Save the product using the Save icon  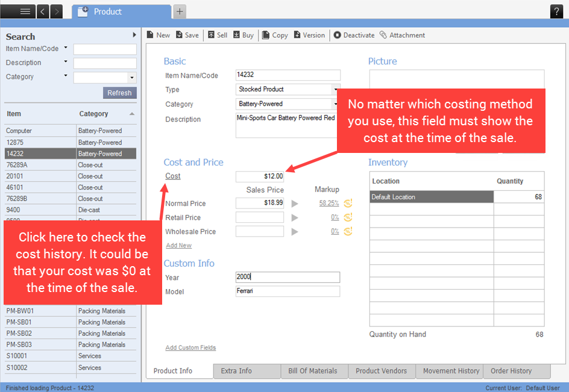coord(179,35)
